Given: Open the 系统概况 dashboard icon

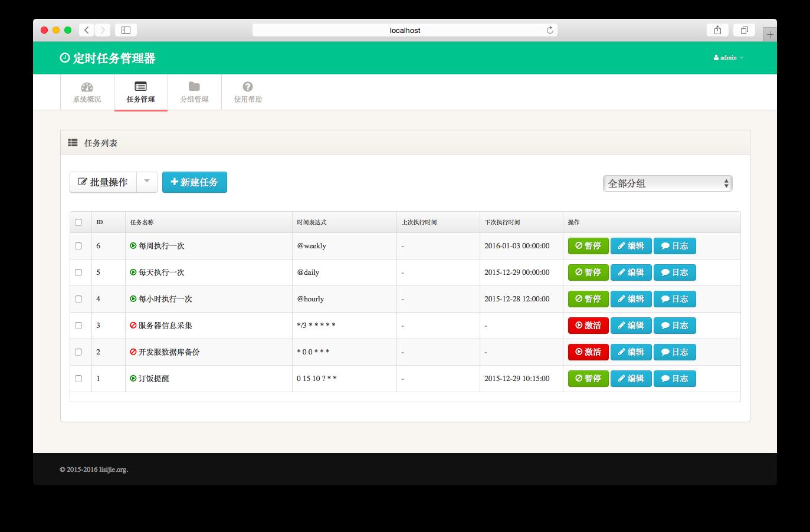Looking at the screenshot, I should tap(87, 87).
